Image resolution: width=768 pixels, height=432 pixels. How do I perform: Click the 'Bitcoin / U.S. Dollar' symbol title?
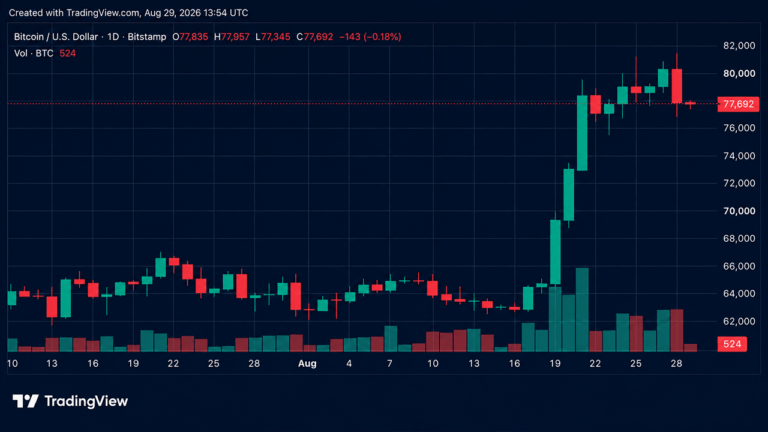tap(55, 37)
